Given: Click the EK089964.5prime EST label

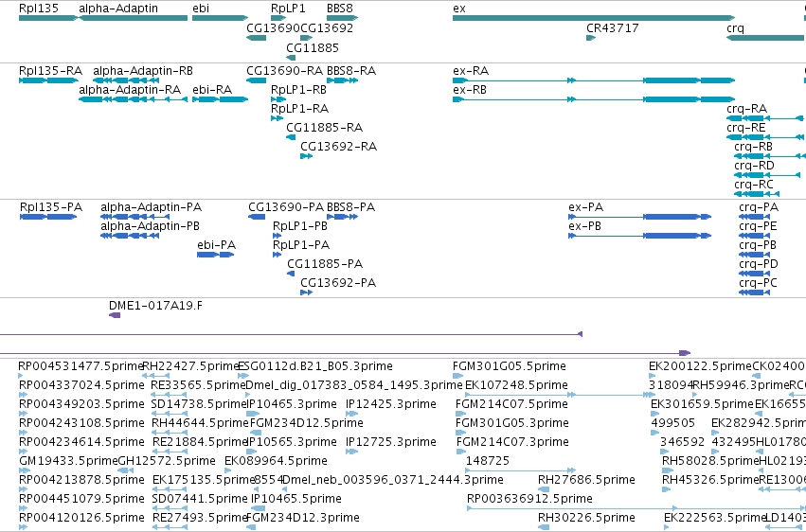Looking at the screenshot, I should pos(276,461).
